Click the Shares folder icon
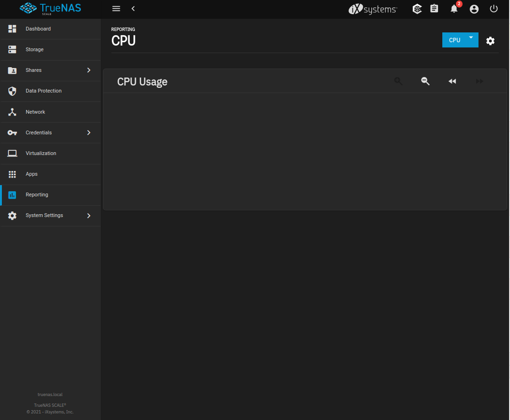 12,70
